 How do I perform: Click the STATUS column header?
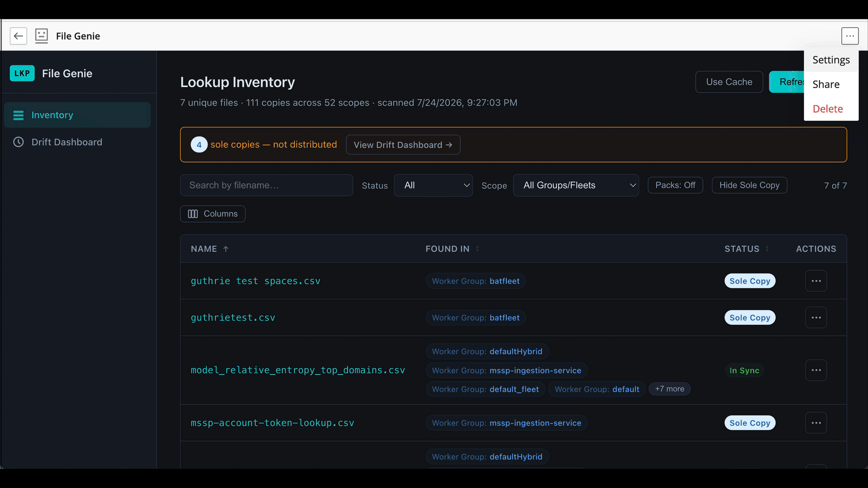click(x=742, y=249)
